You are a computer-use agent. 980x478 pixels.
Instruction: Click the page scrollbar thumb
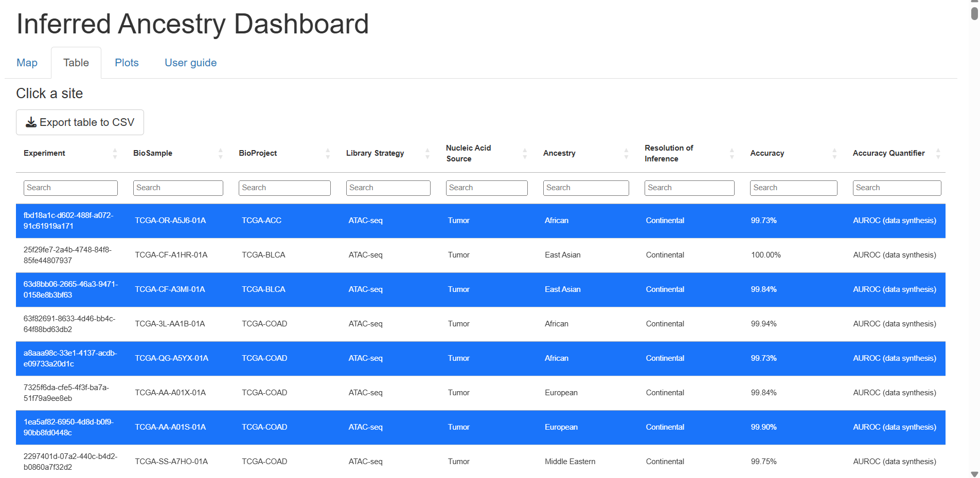[974, 13]
